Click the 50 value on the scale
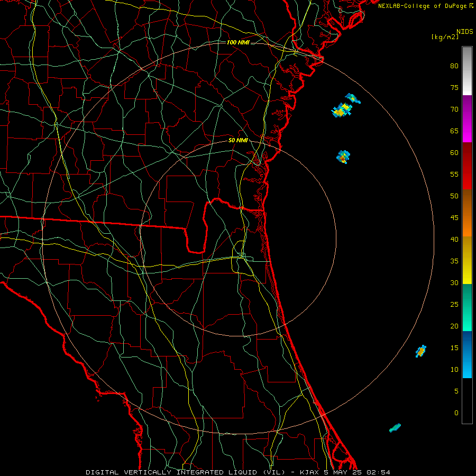The width and height of the screenshot is (476, 476). coord(454,196)
